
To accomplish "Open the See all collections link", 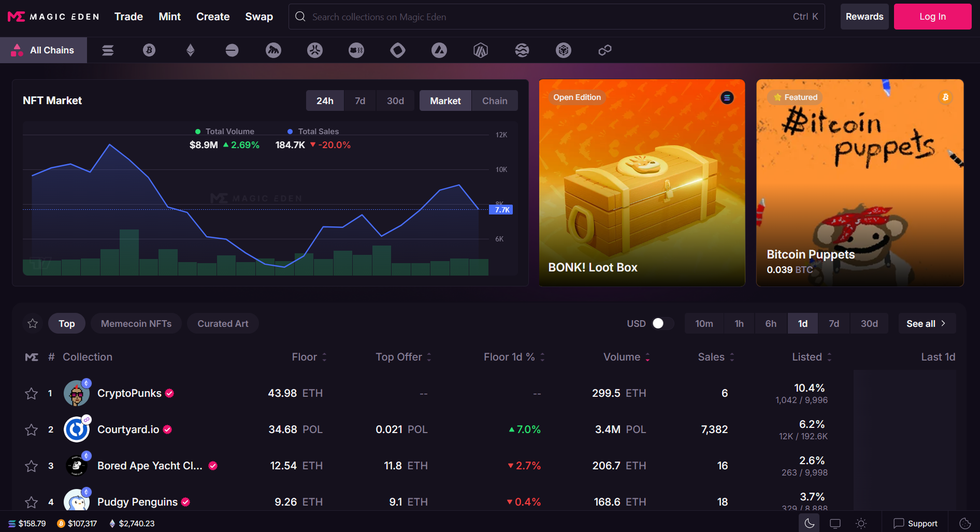I will (x=926, y=323).
